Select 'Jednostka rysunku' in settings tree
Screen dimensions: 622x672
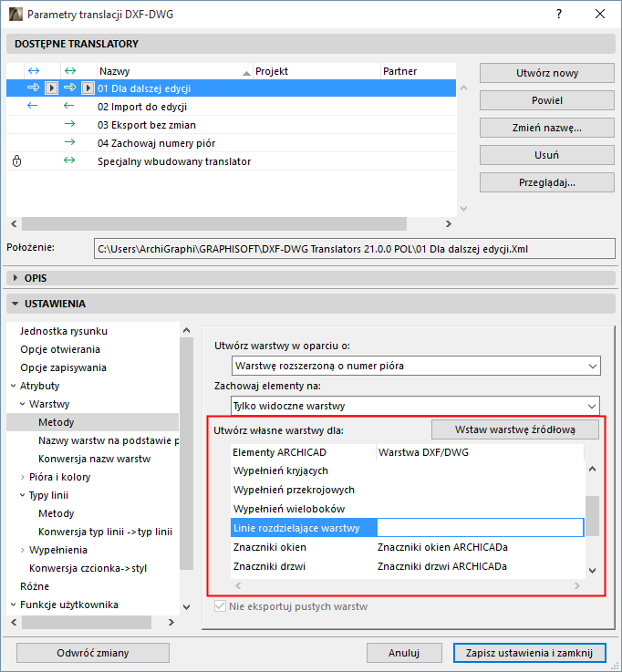click(64, 331)
